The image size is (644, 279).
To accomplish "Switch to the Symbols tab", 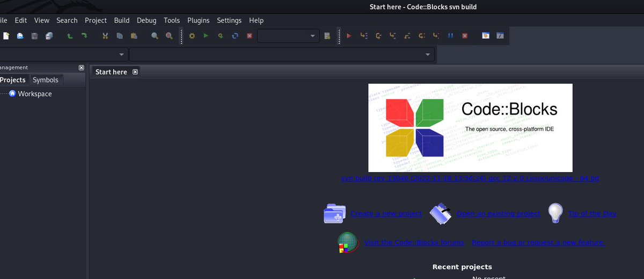I will coord(46,80).
